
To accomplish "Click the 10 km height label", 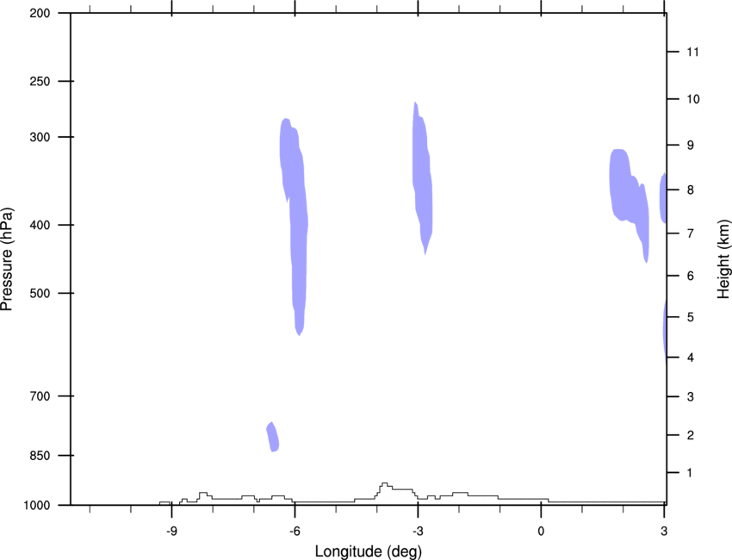I will 692,99.
